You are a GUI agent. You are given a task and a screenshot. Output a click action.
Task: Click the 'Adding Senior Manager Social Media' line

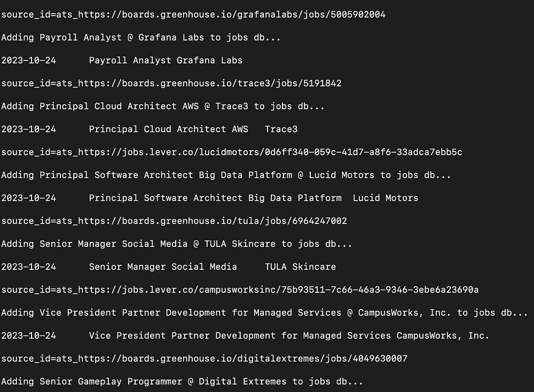pyautogui.click(x=176, y=244)
